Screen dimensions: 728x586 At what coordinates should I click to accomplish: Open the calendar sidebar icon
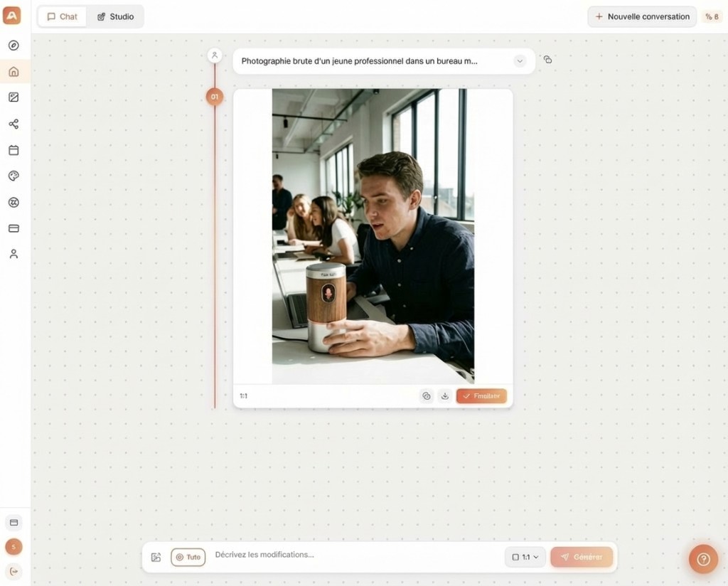pyautogui.click(x=14, y=150)
